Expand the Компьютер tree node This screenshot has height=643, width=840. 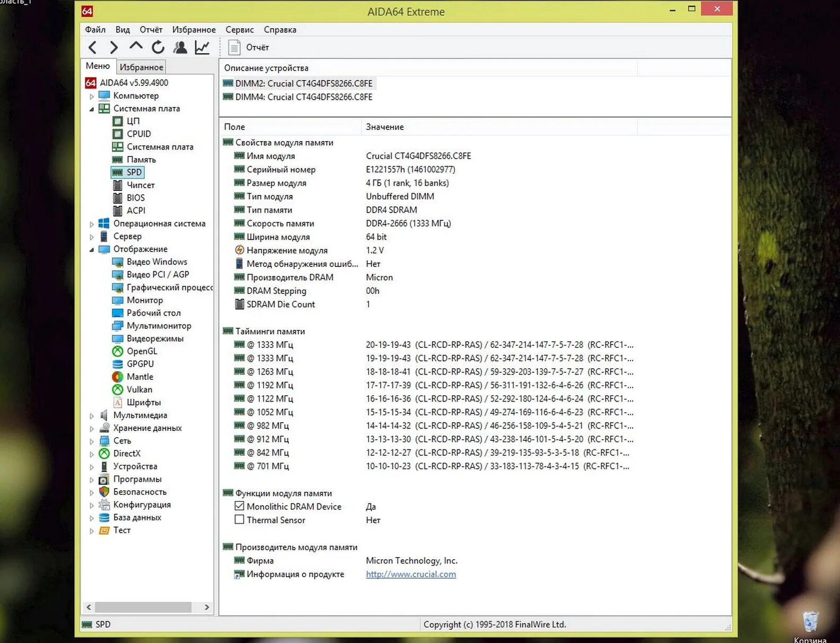92,97
